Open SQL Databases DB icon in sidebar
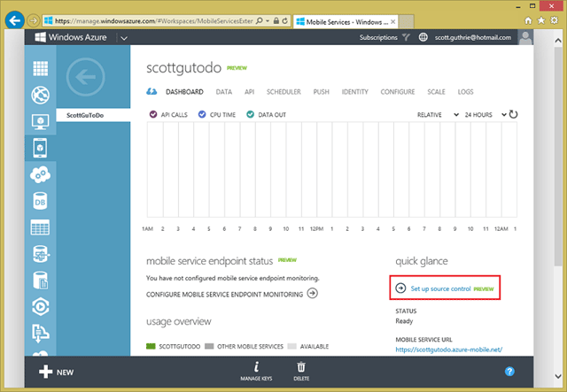The image size is (567, 392). pyautogui.click(x=40, y=201)
